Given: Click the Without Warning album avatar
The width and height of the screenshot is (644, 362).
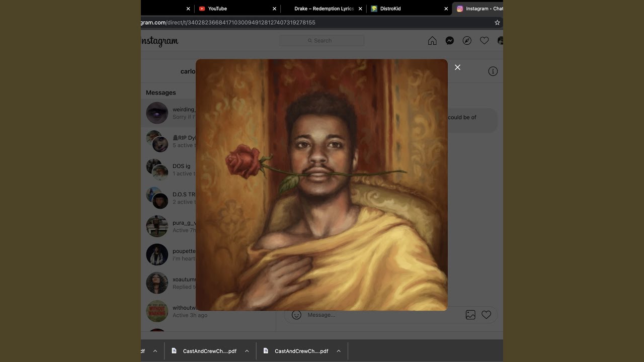Looking at the screenshot, I should tap(157, 311).
